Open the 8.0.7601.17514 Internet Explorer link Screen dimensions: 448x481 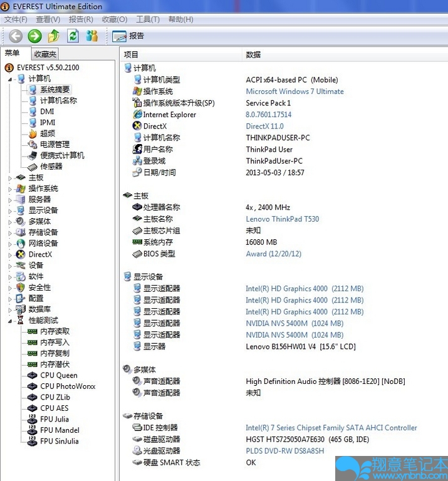click(269, 115)
